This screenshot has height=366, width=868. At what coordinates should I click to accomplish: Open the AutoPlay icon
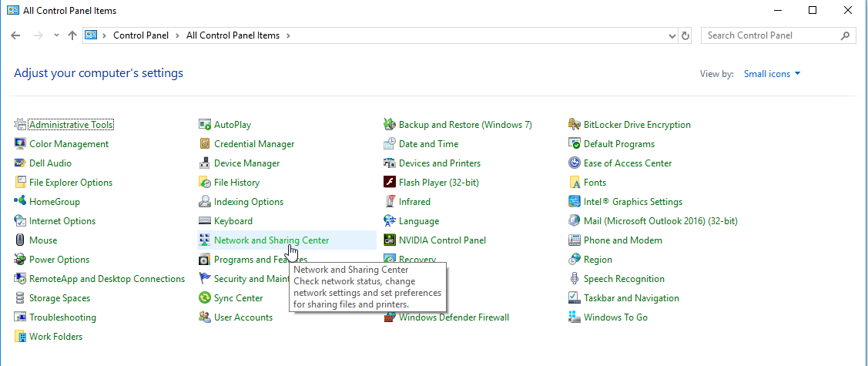point(205,125)
